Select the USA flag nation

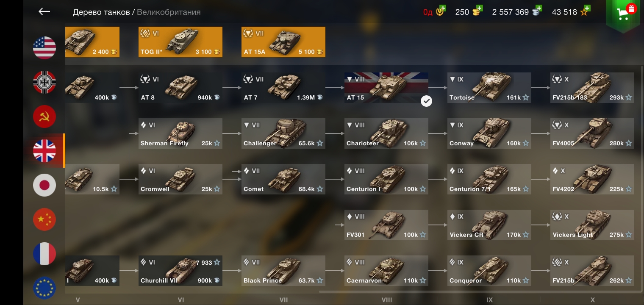(44, 48)
